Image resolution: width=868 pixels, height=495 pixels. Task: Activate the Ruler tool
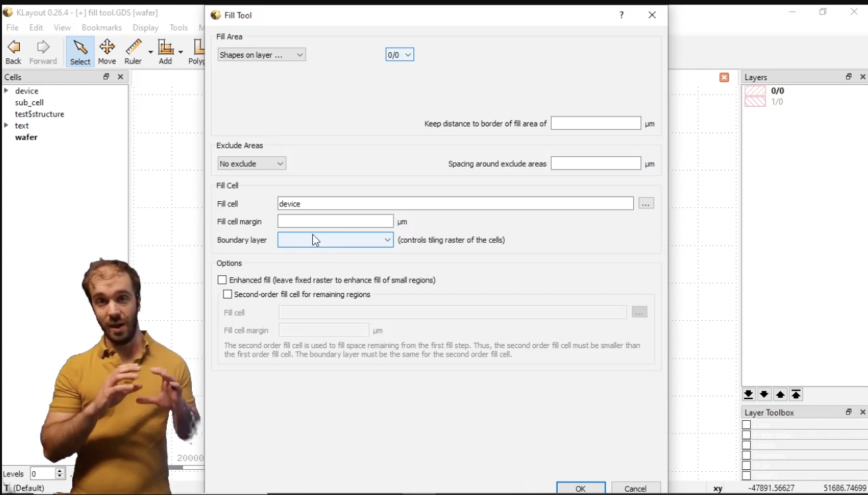pos(132,52)
